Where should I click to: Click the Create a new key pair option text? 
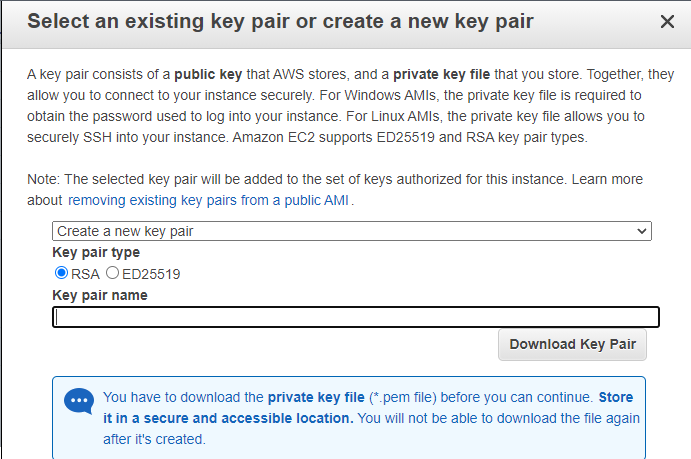[125, 231]
